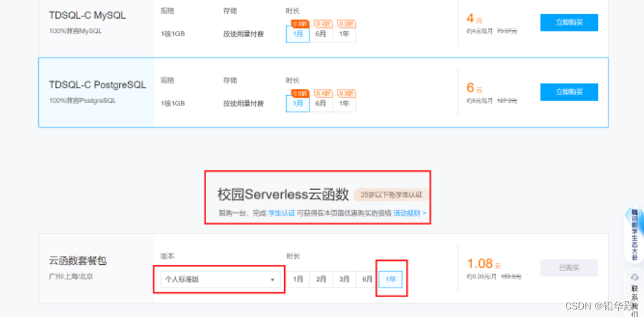Open the 腾讯数字生态大会 floating banner
Viewport: 644px width, 317px height.
pyautogui.click(x=634, y=234)
